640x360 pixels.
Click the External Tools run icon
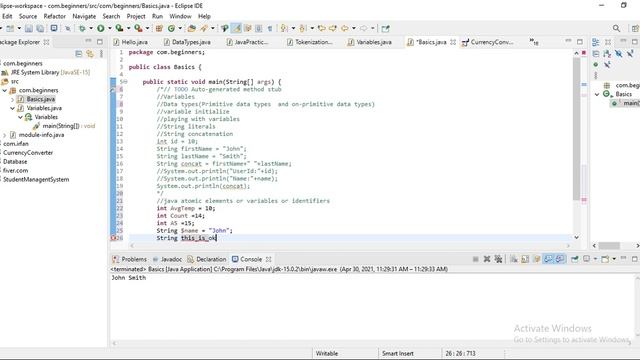pos(138,29)
